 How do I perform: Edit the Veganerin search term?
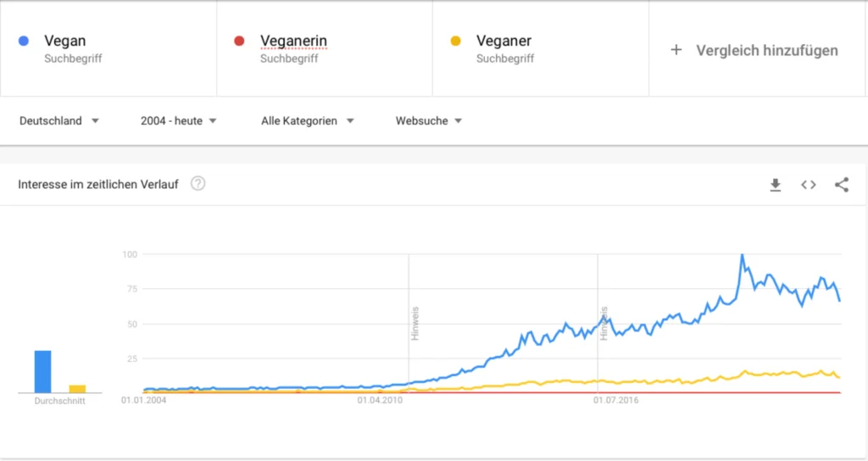(325, 48)
